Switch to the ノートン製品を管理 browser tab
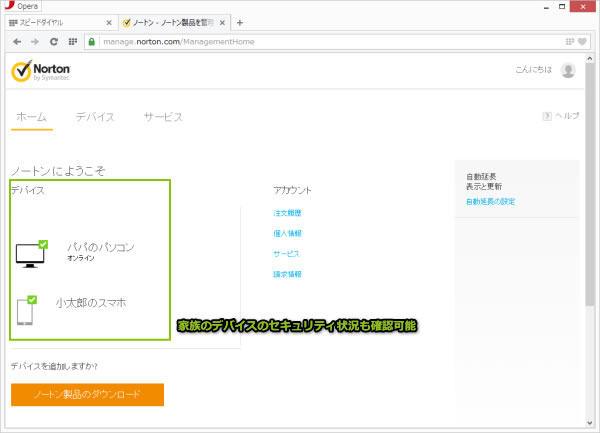This screenshot has height=433, width=600. pos(174,23)
